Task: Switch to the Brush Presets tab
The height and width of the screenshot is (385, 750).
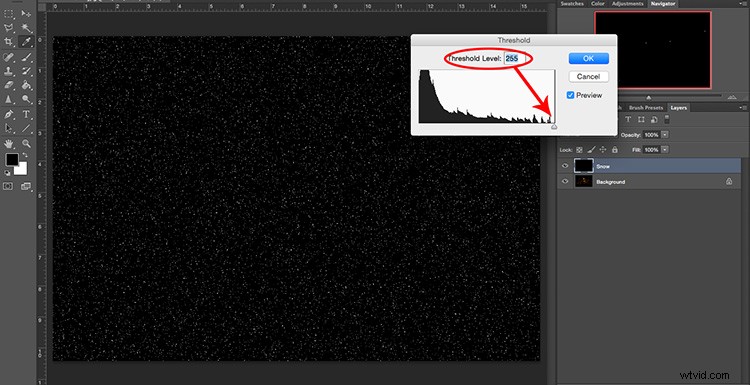Action: pos(646,108)
